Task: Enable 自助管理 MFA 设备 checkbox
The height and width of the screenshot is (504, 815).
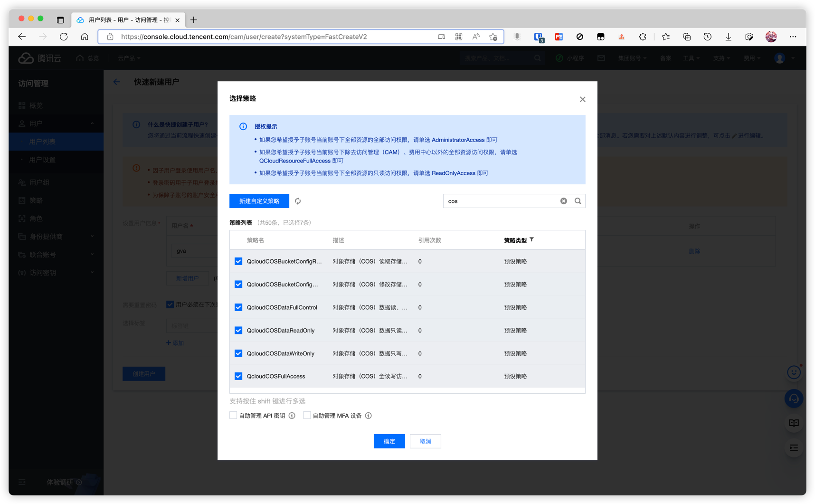Action: point(307,416)
